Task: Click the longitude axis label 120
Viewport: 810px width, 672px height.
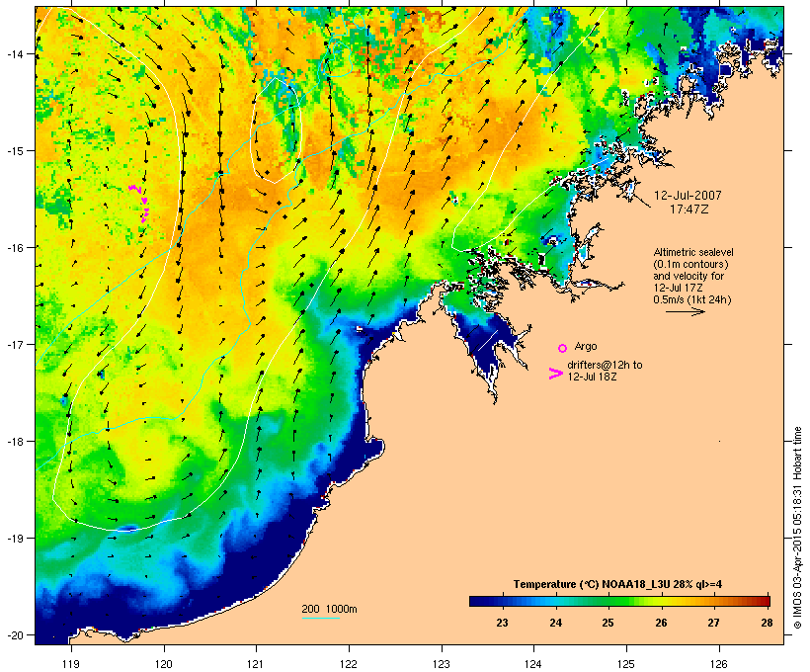Action: (164, 664)
